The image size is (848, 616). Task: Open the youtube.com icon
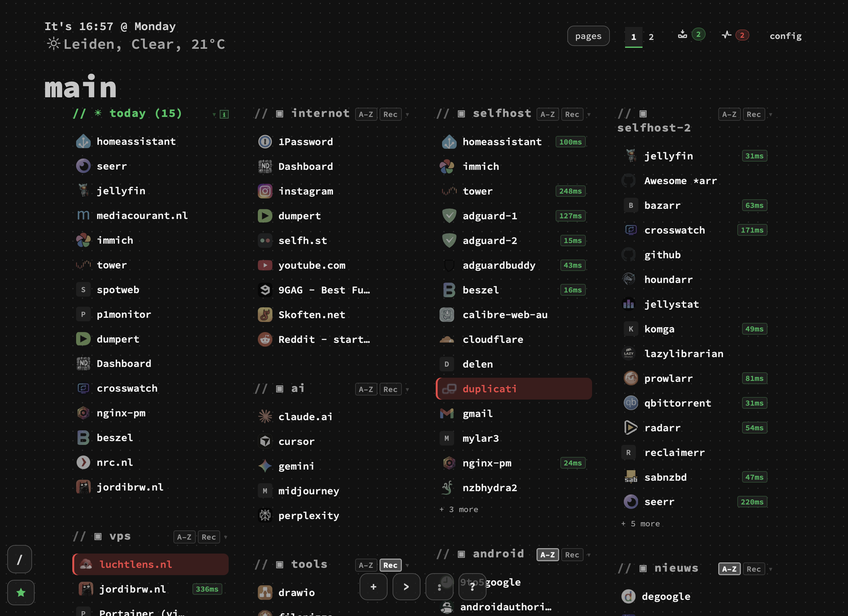265,265
